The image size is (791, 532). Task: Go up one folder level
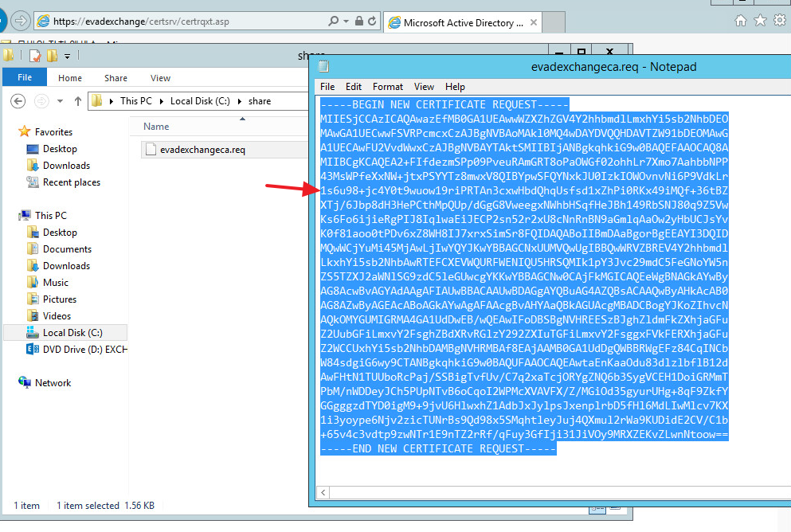(x=77, y=100)
